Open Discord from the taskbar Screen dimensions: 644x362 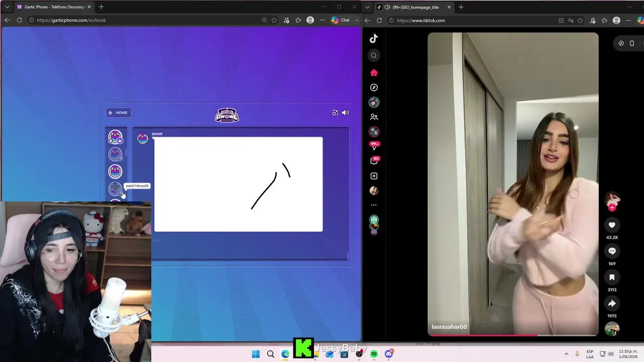pyautogui.click(x=389, y=354)
